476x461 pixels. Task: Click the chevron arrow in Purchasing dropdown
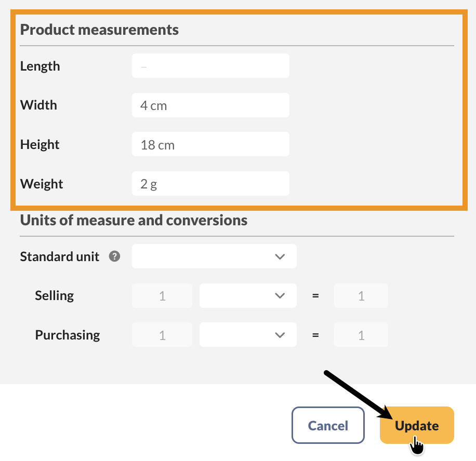coord(280,335)
